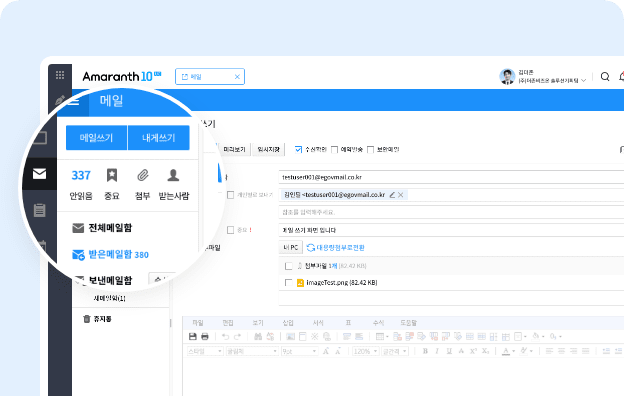Image resolution: width=624 pixels, height=396 pixels.
Task: Click the 미리보기 preview button
Action: click(234, 149)
